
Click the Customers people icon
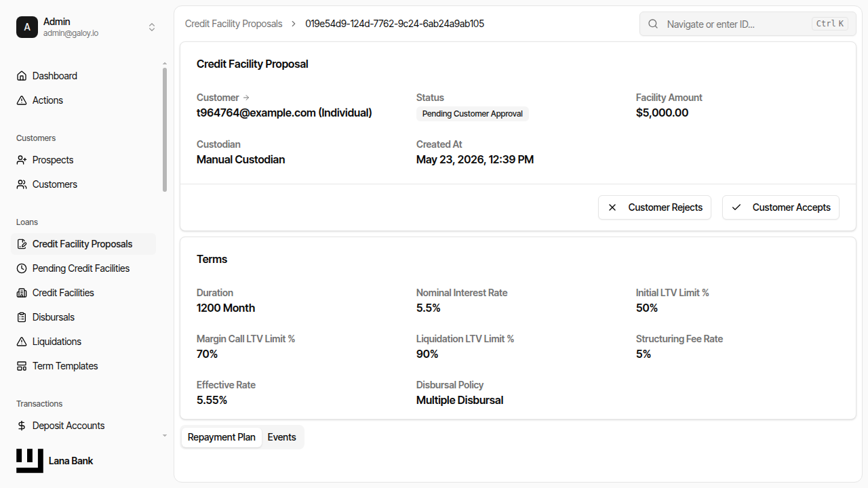[x=22, y=184]
